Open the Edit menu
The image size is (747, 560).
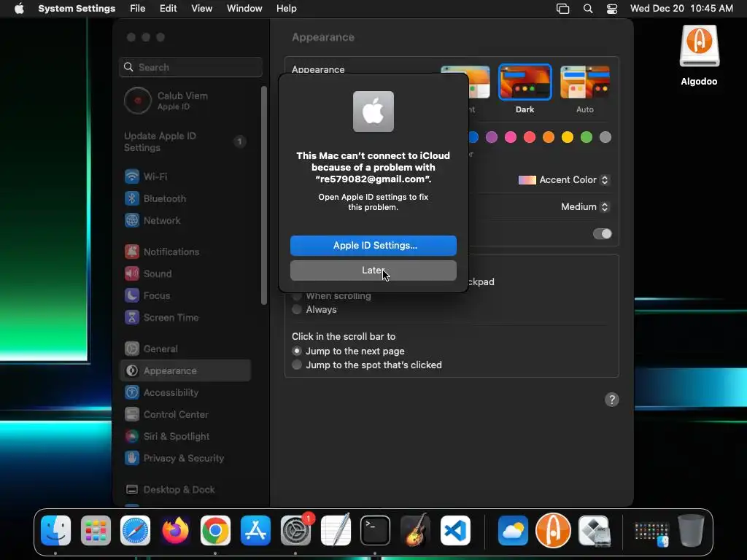[169, 9]
